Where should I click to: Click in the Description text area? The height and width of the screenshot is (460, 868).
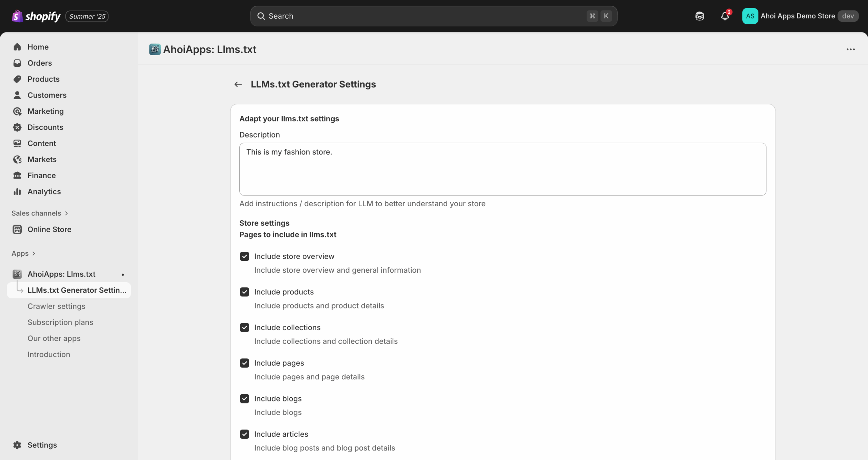tap(502, 169)
